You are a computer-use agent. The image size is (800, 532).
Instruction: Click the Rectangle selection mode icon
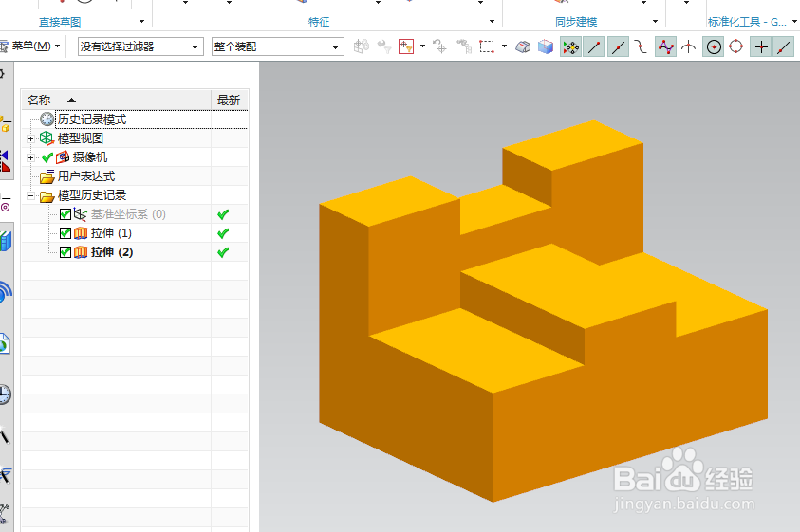click(487, 46)
